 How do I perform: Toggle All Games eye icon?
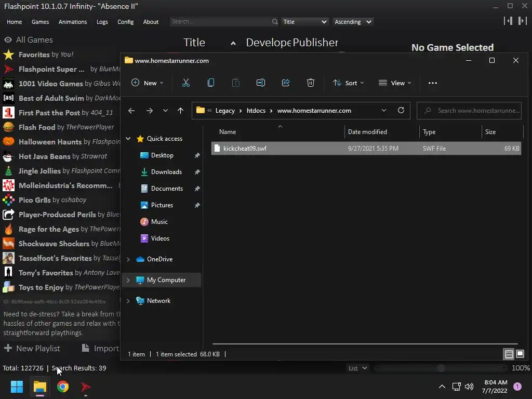pyautogui.click(x=8, y=40)
